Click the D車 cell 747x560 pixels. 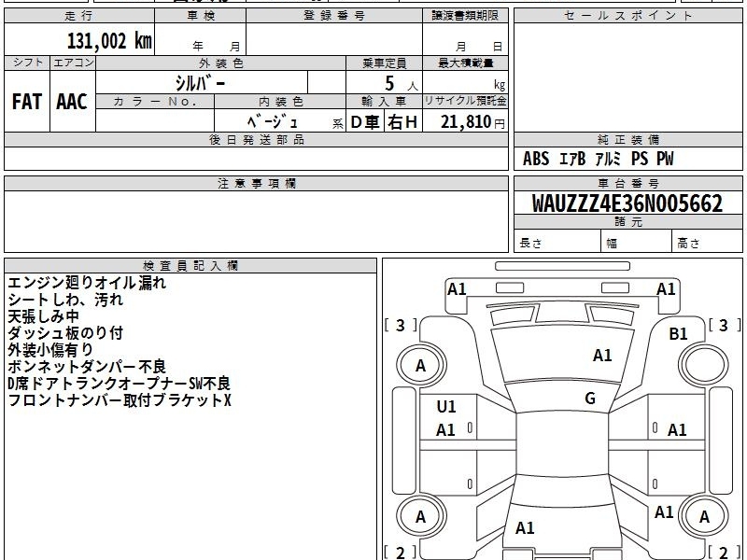pyautogui.click(x=365, y=122)
